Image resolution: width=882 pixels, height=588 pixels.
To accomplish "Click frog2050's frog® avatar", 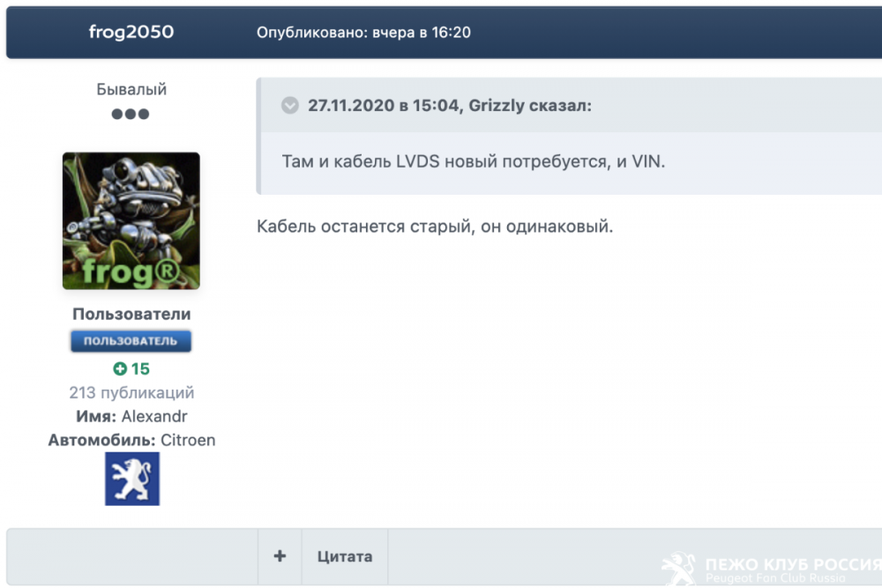I will coord(131,220).
